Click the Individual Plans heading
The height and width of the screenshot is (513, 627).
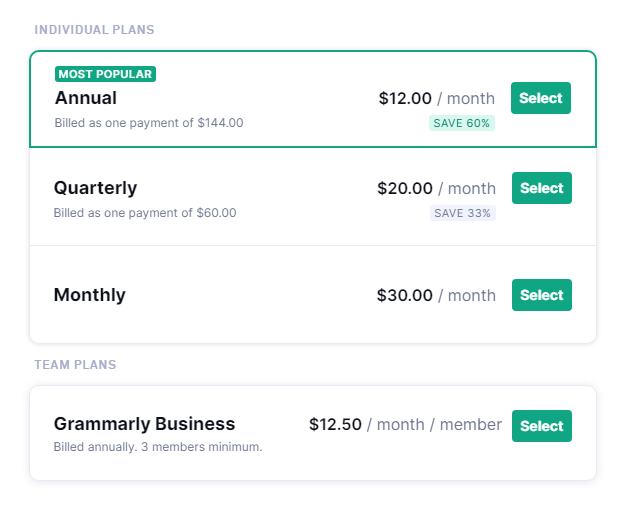95,30
